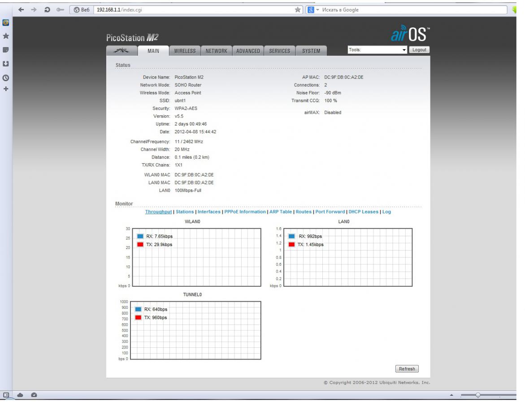Click the Security value WPA2-AES
525x420 pixels.
[186, 108]
